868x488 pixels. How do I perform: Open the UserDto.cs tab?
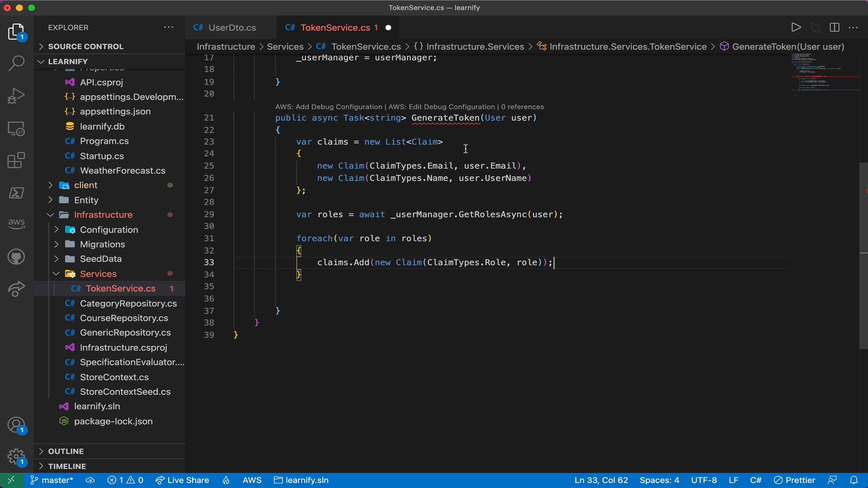[232, 28]
